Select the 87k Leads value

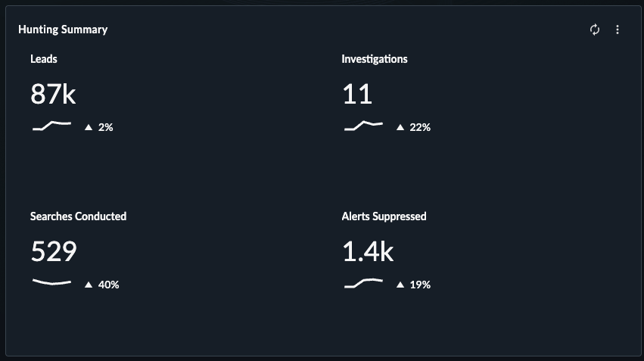(x=54, y=94)
